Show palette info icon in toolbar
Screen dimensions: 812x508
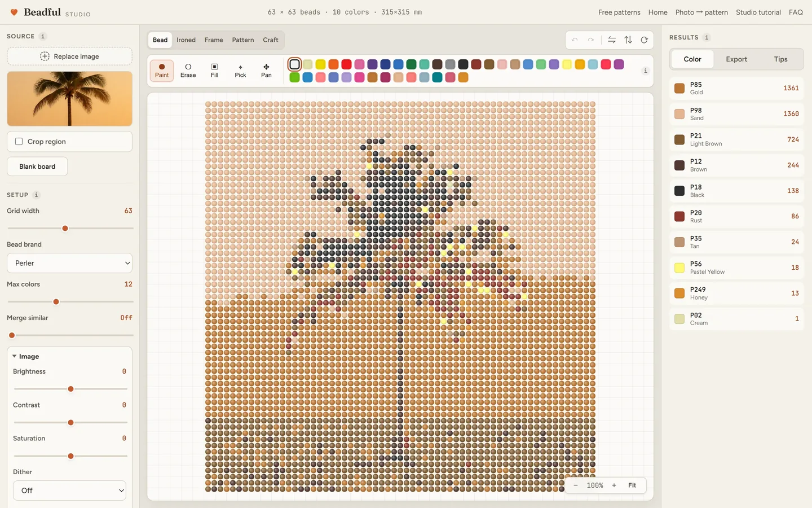click(x=646, y=71)
